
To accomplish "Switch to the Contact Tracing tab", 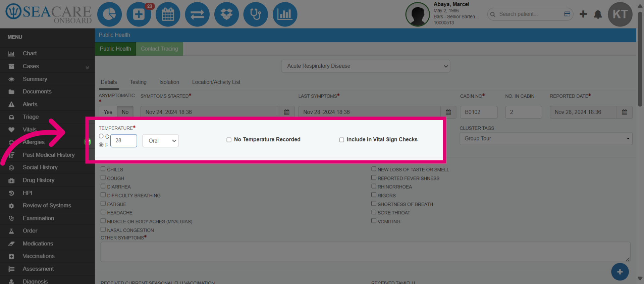I will click(159, 49).
